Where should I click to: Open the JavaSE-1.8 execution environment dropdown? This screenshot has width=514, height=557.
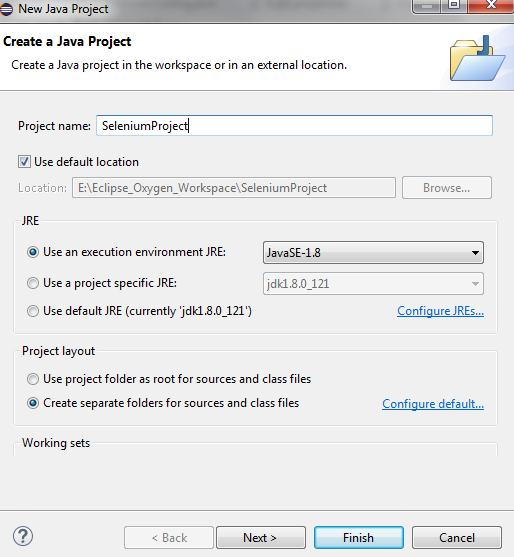(373, 253)
